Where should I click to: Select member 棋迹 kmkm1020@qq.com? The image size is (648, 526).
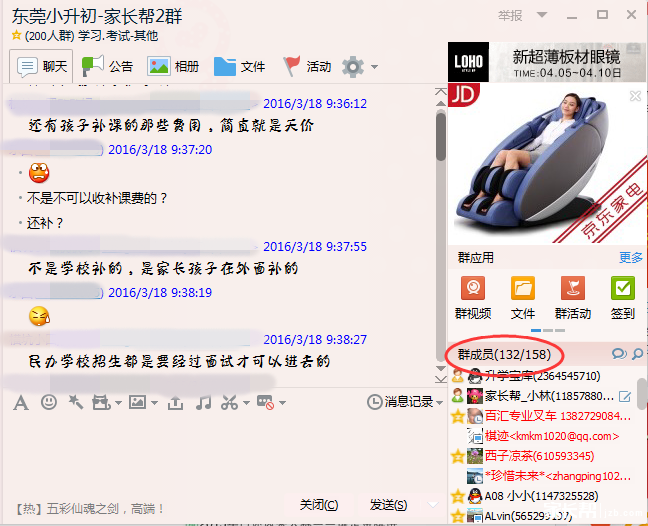[x=543, y=436]
